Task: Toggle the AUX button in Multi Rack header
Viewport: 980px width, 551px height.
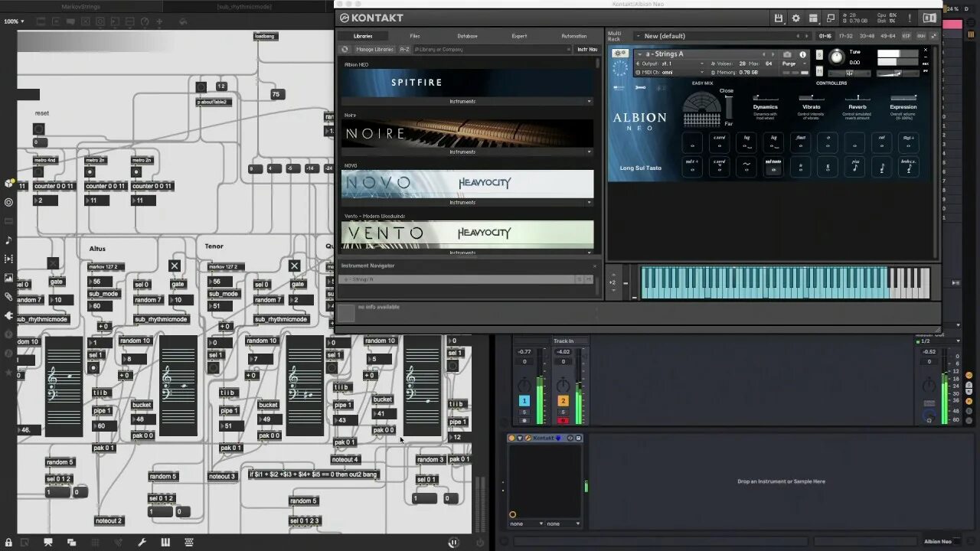Action: coord(921,36)
